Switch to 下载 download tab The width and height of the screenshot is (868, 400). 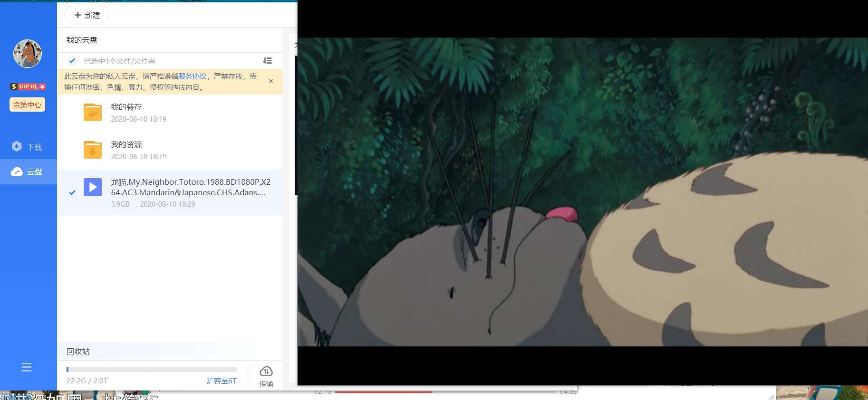click(x=28, y=147)
